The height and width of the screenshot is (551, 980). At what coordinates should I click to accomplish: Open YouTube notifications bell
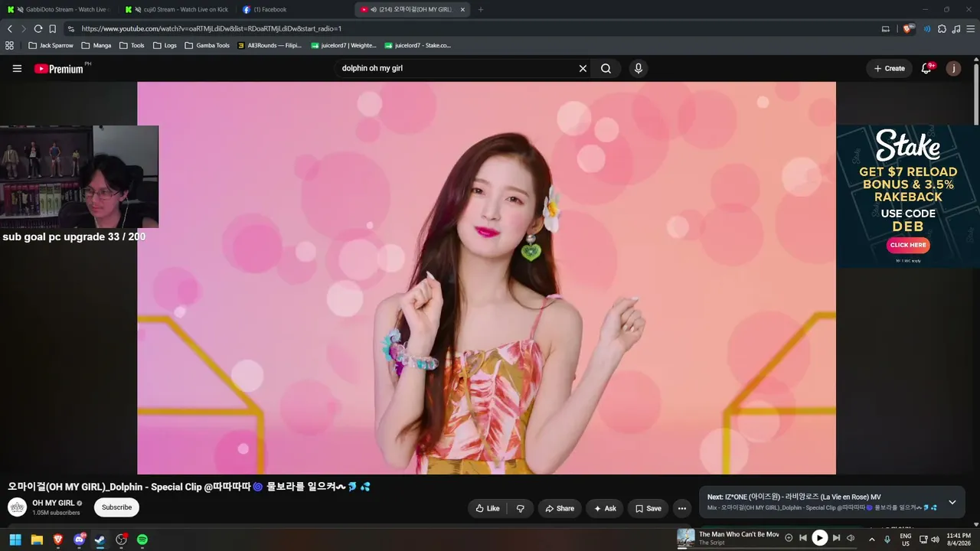[x=926, y=68]
